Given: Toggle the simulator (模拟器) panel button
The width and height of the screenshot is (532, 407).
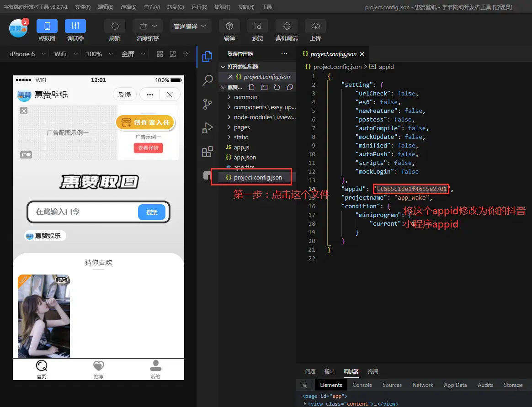Looking at the screenshot, I should 47,26.
